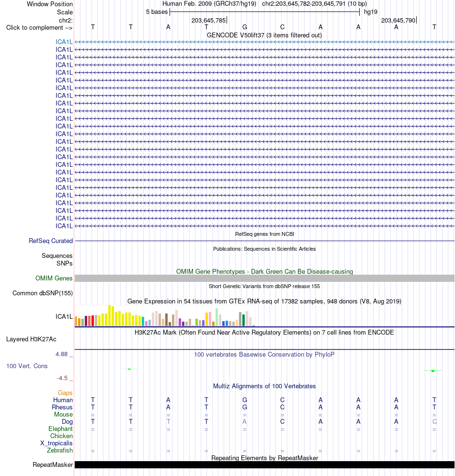The height and width of the screenshot is (476, 455).
Task: Open the 'OMIM Gene Phenotypes' green track title
Action: [x=264, y=271]
